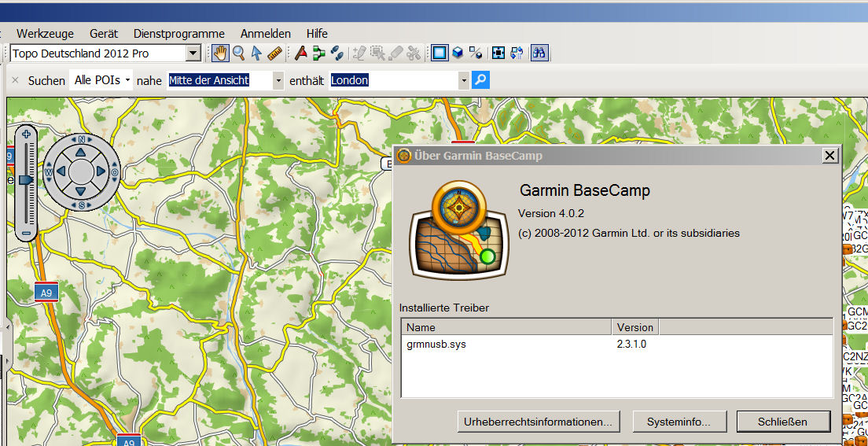868x446 pixels.
Task: Pan map right with compass arrow
Action: [x=101, y=171]
